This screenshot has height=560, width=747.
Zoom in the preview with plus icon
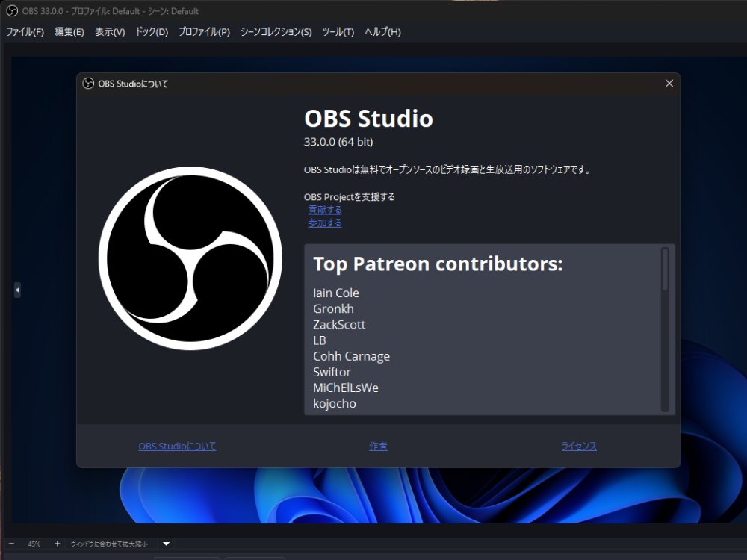[x=58, y=544]
